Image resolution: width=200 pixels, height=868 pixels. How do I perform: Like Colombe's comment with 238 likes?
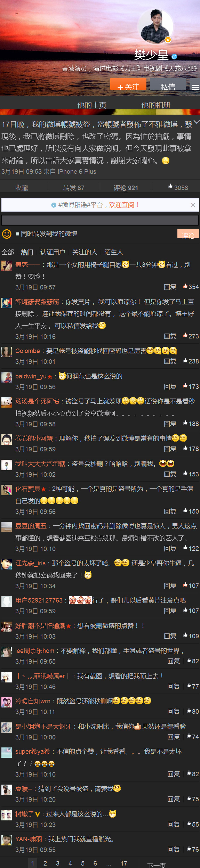(191, 361)
